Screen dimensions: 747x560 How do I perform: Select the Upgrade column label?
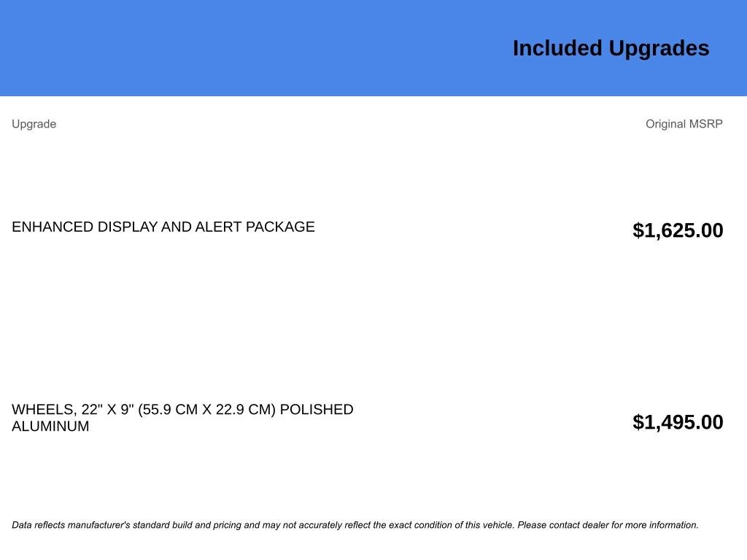tap(34, 124)
